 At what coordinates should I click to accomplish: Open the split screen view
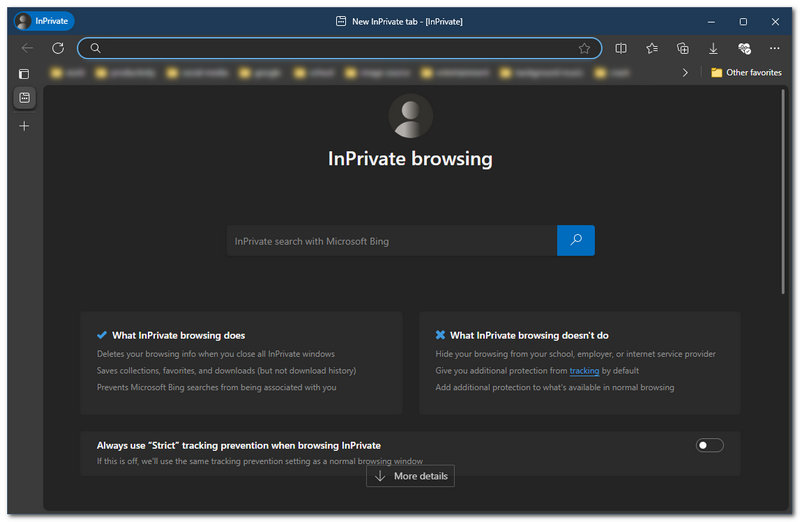pyautogui.click(x=621, y=48)
